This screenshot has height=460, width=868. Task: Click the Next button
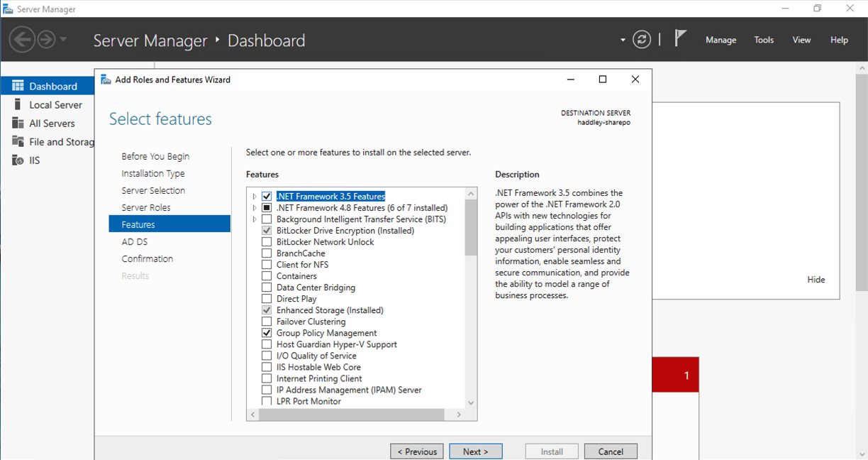coord(476,451)
